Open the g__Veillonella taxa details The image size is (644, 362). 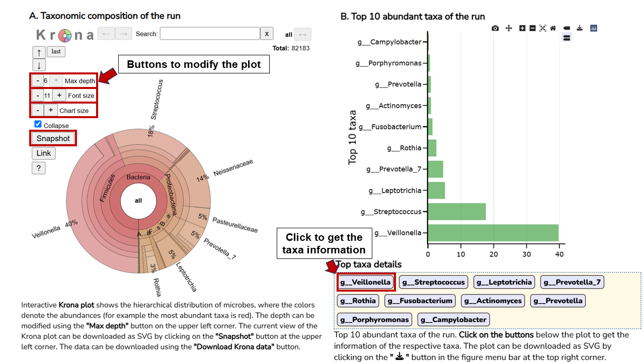tap(366, 282)
